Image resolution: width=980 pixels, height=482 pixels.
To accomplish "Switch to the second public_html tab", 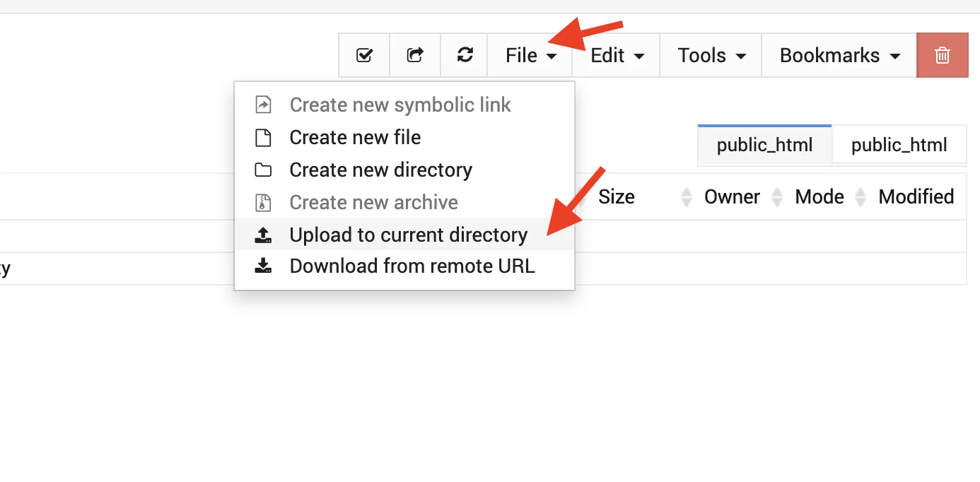I will [899, 146].
